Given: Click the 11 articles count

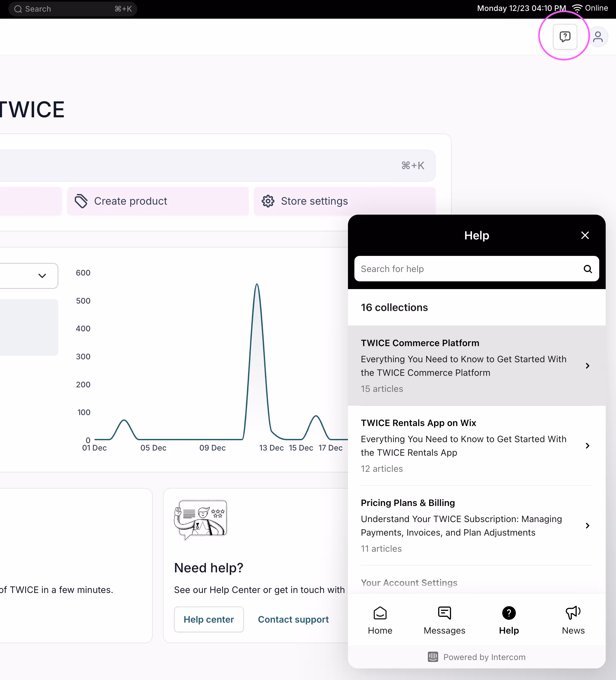Looking at the screenshot, I should tap(381, 549).
